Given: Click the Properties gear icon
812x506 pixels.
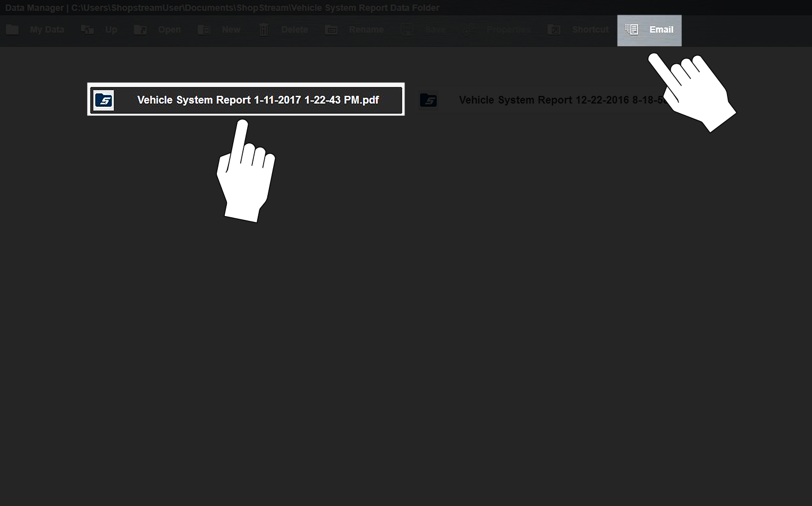Looking at the screenshot, I should coord(469,30).
